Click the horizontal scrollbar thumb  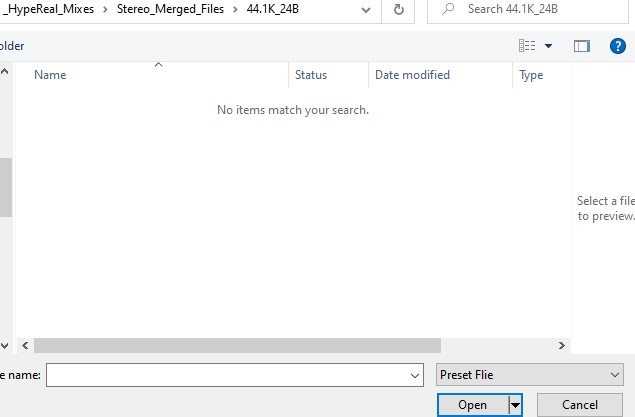click(x=237, y=346)
